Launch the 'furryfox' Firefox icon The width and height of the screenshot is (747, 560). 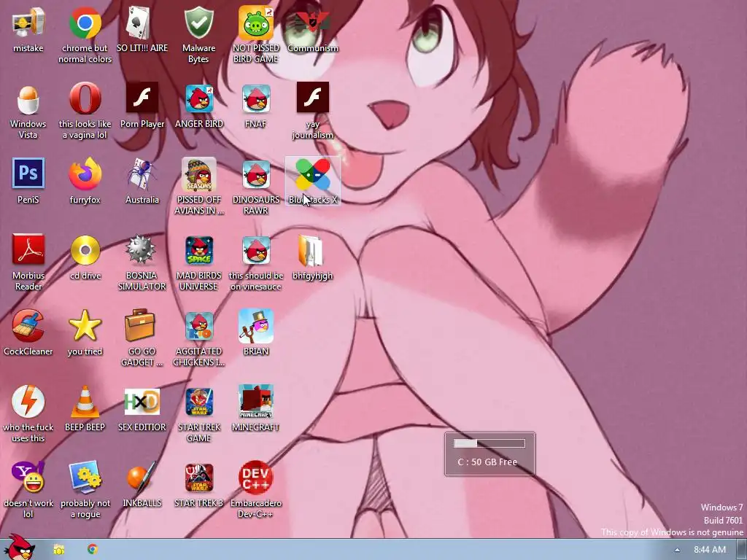pos(85,174)
